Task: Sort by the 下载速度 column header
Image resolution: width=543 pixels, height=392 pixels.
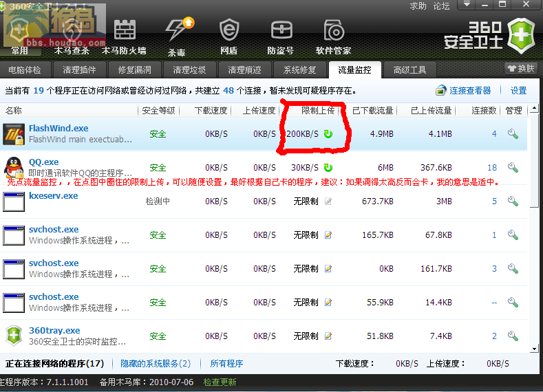Action: (211, 110)
